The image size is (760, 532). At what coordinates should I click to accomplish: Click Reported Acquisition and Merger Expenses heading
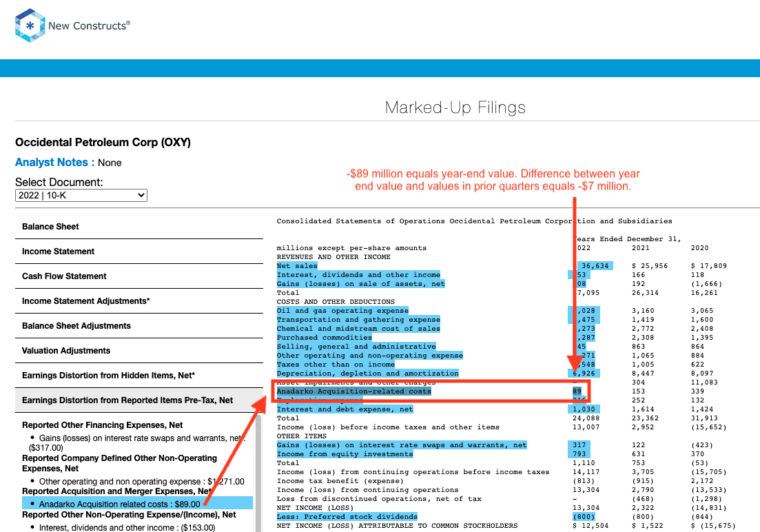click(116, 491)
